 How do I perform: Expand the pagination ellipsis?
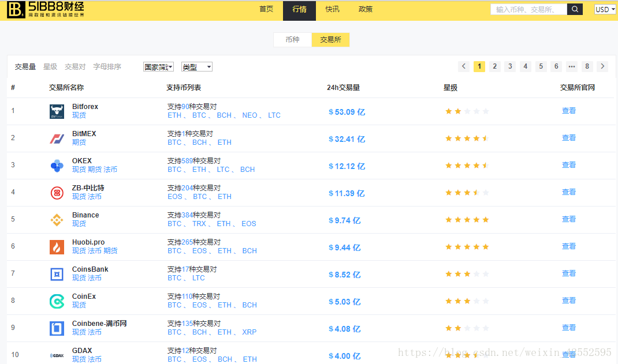pyautogui.click(x=571, y=66)
